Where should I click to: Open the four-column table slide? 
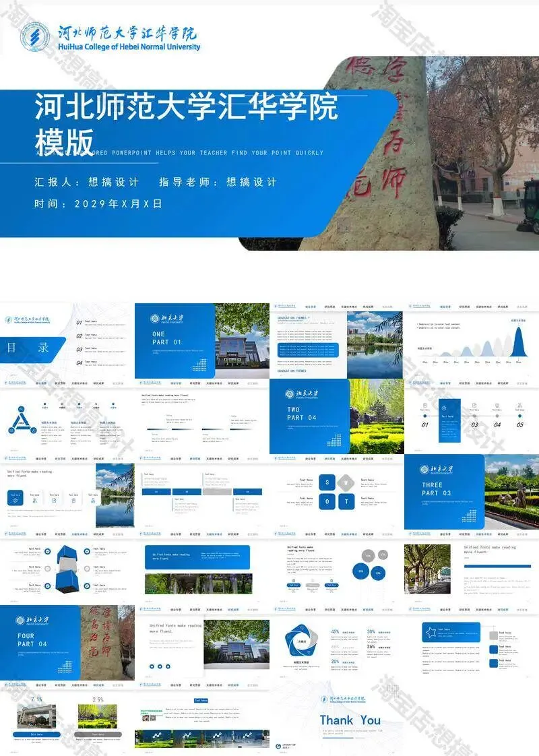click(202, 493)
